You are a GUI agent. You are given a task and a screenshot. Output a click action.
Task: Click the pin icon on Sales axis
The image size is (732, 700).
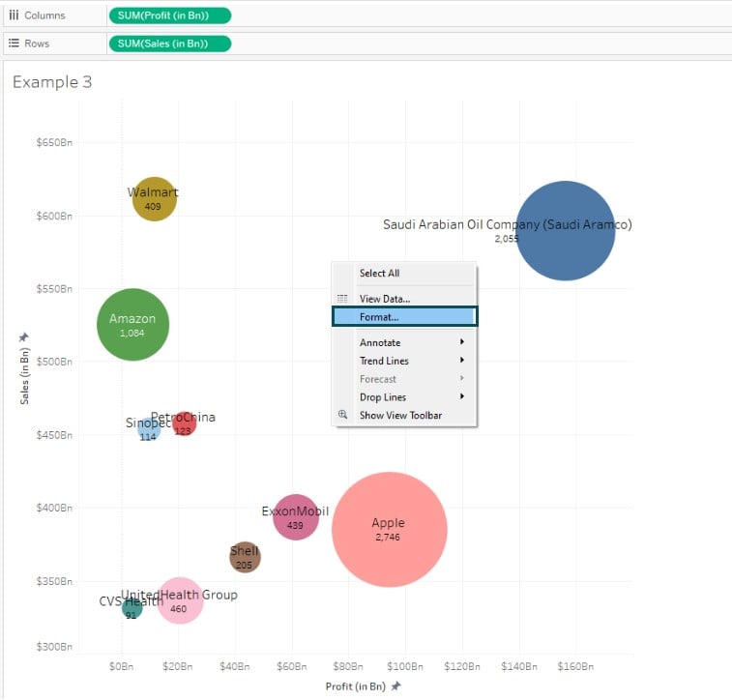pyautogui.click(x=23, y=337)
